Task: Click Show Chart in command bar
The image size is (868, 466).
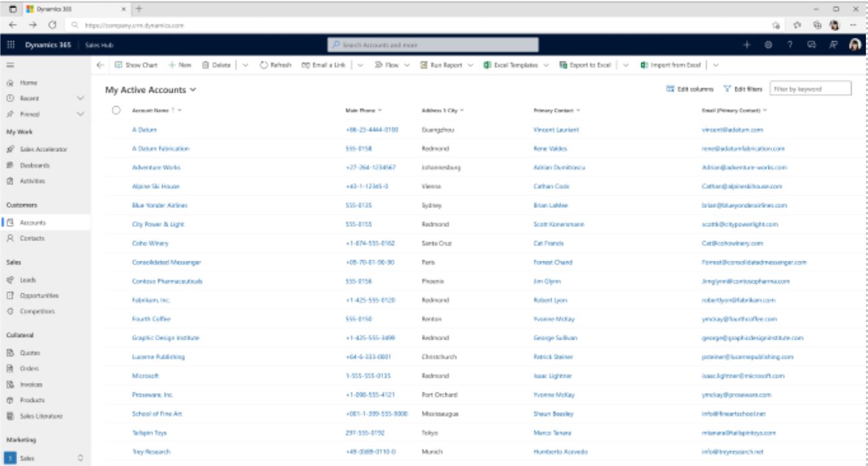Action: click(x=136, y=66)
